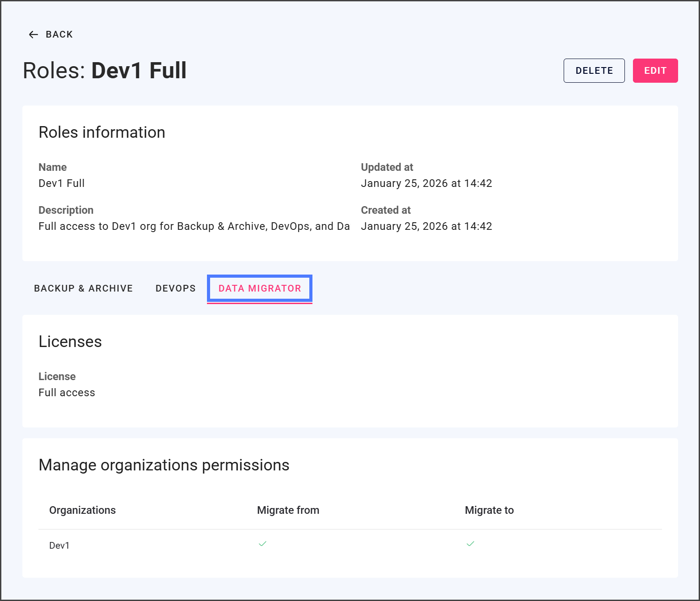Click the BACK link text
Viewport: 700px width, 601px height.
(59, 35)
